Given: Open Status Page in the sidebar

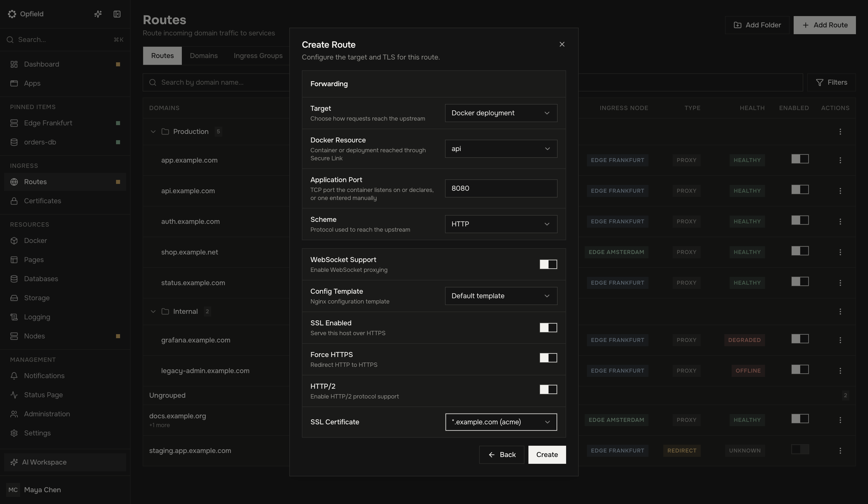Looking at the screenshot, I should [65, 395].
